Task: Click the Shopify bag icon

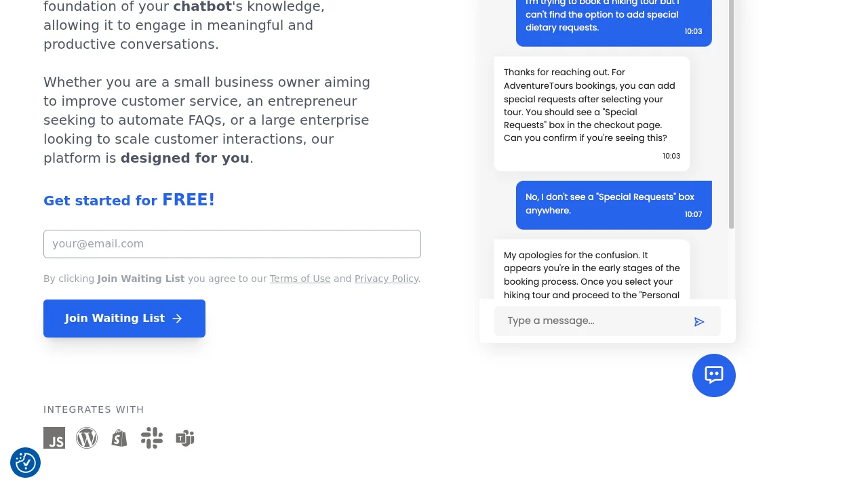Action: [x=119, y=438]
